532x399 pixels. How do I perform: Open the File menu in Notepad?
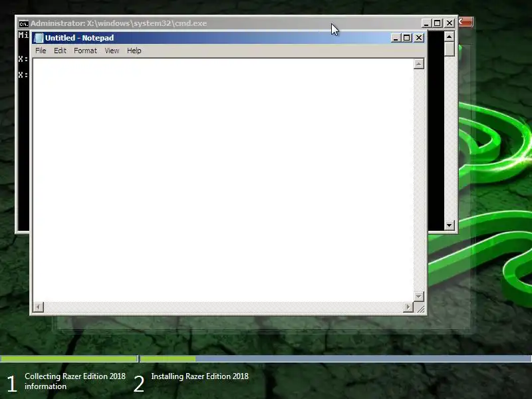click(41, 51)
